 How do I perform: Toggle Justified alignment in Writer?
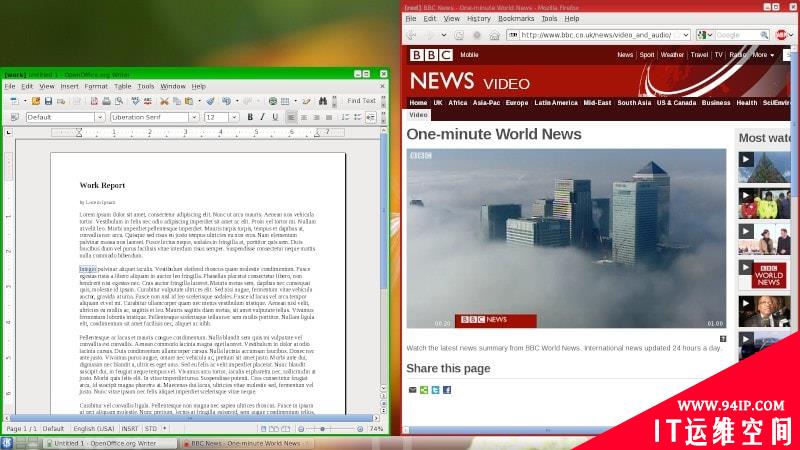(x=329, y=117)
